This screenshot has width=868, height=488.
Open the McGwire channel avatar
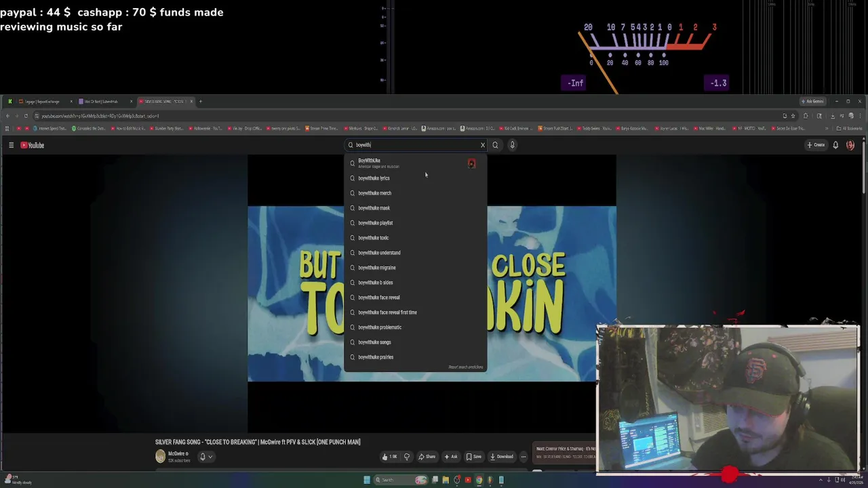click(160, 457)
